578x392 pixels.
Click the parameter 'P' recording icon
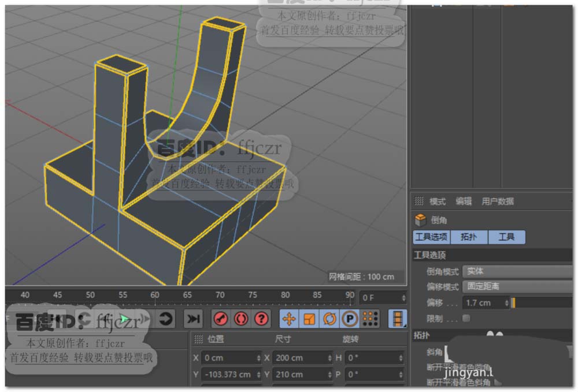tap(350, 319)
